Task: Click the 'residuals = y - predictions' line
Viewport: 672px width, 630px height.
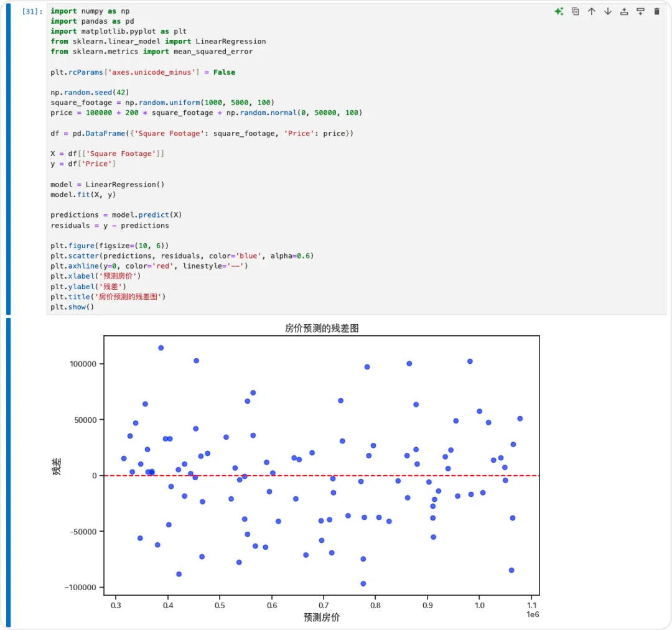Action: (x=110, y=226)
